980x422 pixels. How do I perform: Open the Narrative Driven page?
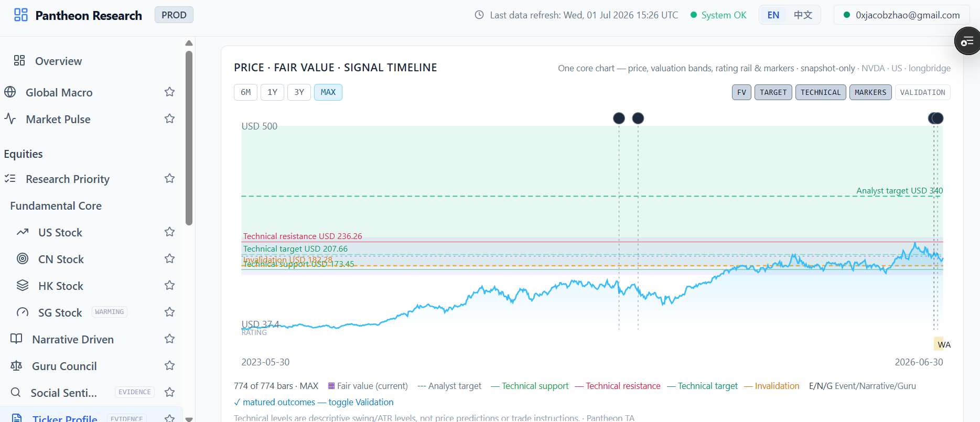pos(73,339)
